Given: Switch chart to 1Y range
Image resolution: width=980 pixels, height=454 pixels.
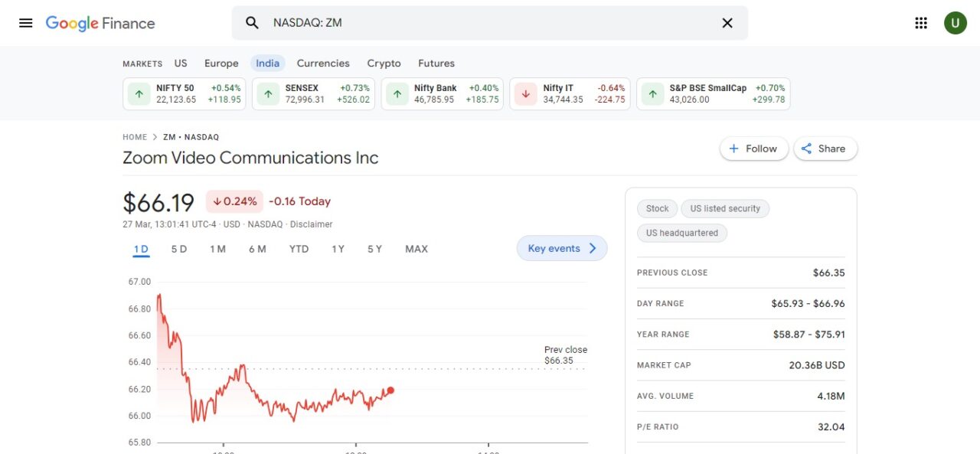Looking at the screenshot, I should 338,249.
